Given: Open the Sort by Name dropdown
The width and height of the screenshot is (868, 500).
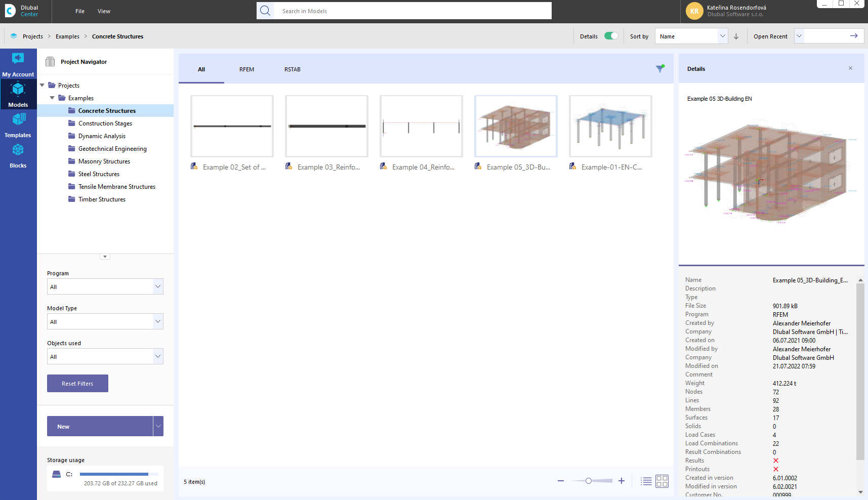Looking at the screenshot, I should 691,36.
